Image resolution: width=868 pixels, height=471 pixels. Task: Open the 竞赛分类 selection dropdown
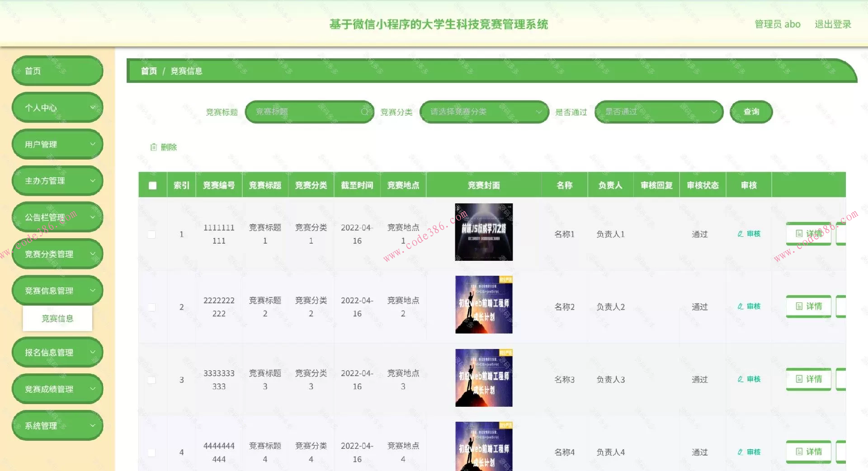tap(484, 112)
